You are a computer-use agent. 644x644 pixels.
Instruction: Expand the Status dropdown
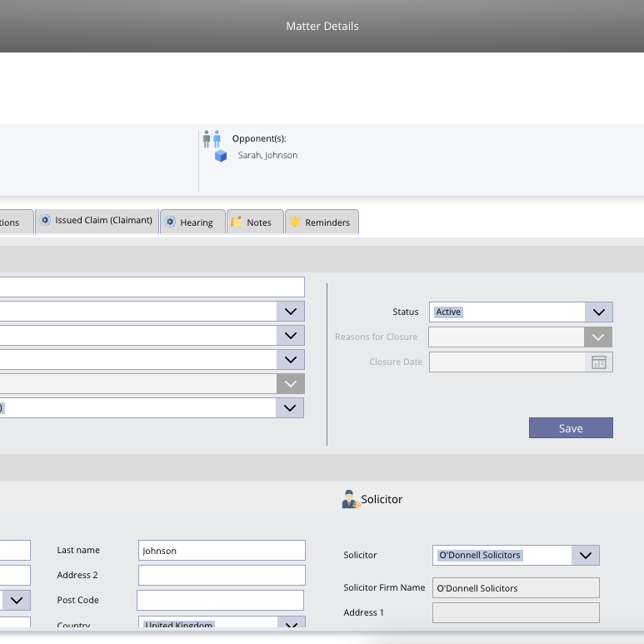point(599,312)
